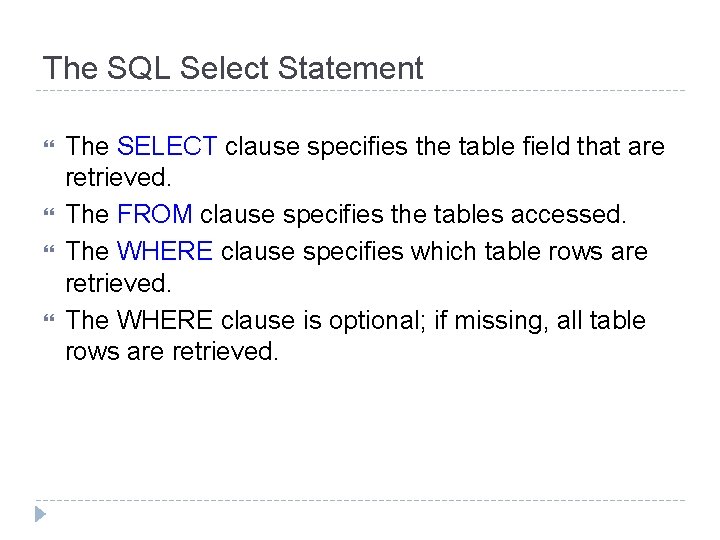The image size is (720, 540).
Task: Click the blue SELECT keyword
Action: (167, 147)
